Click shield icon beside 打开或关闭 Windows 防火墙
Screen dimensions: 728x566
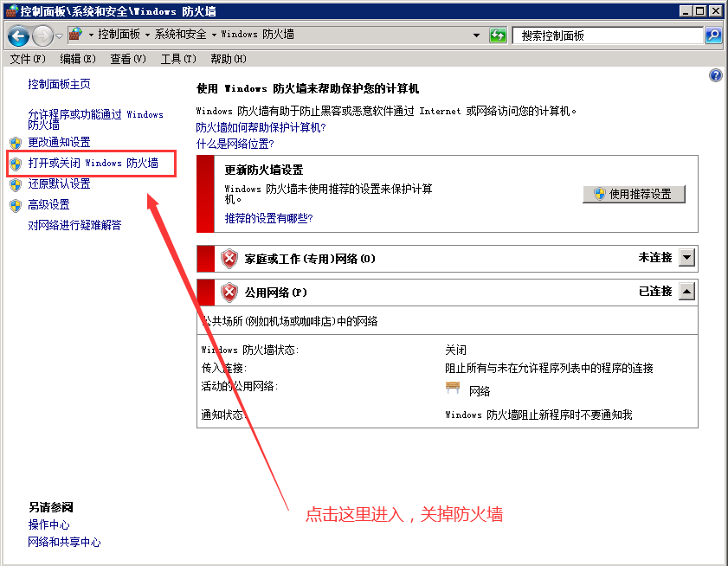coord(16,164)
